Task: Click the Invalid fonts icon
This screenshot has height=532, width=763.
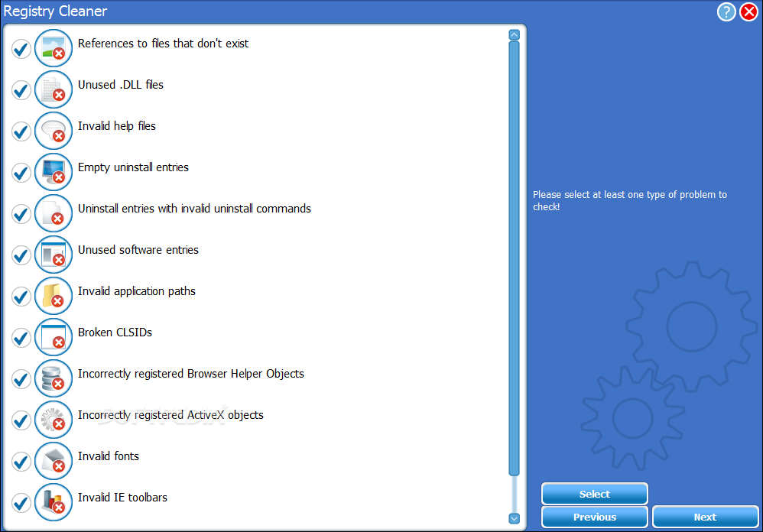Action: pos(54,462)
